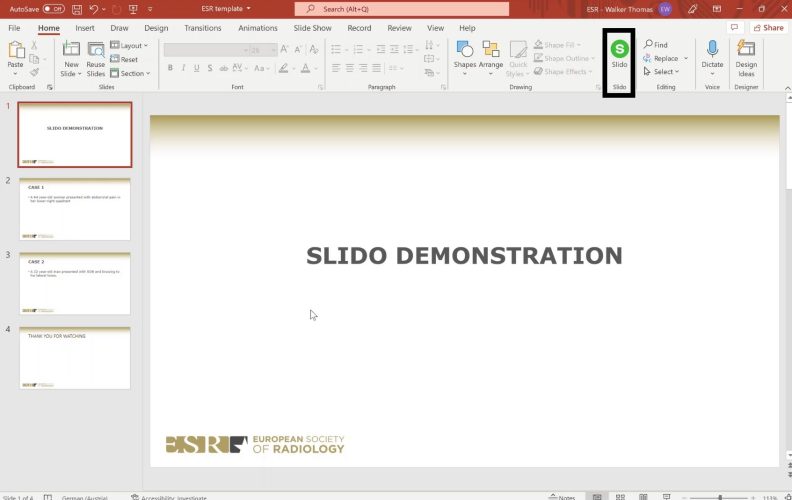This screenshot has height=500, width=792.
Task: Insert a bulleted list
Action: [336, 49]
